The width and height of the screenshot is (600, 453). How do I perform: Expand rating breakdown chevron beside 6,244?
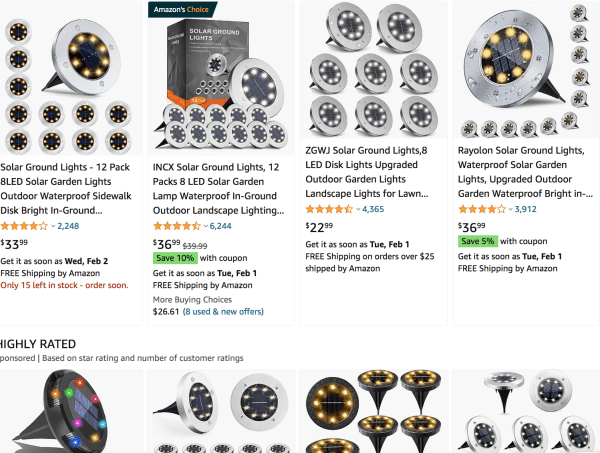click(206, 226)
